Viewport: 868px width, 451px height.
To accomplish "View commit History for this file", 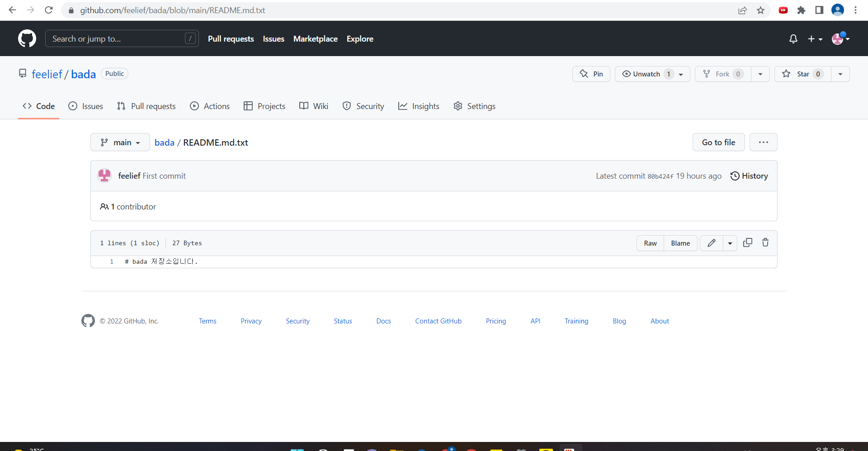I will (749, 176).
